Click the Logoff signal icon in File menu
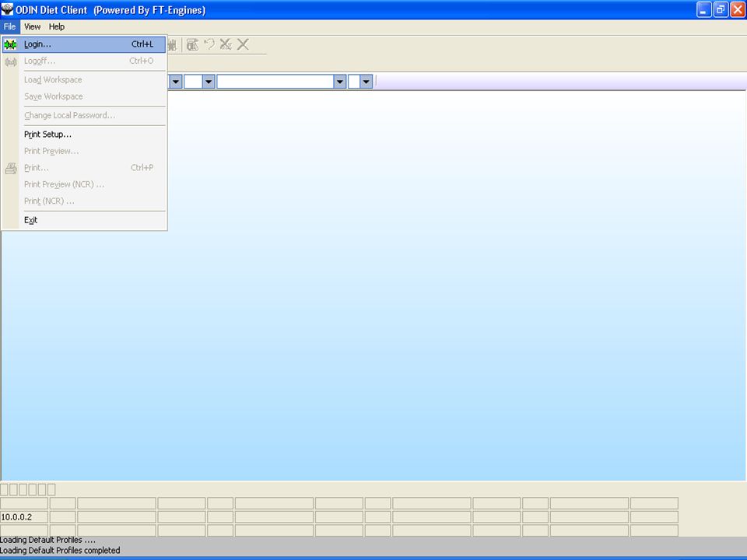This screenshot has height=560, width=747. point(10,61)
